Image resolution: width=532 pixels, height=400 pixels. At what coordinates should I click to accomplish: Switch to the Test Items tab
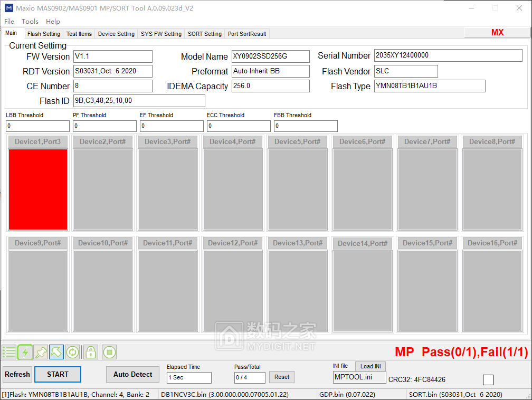79,34
